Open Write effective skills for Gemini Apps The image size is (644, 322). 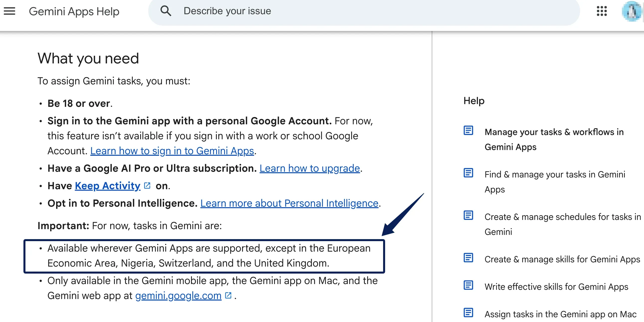(x=556, y=287)
